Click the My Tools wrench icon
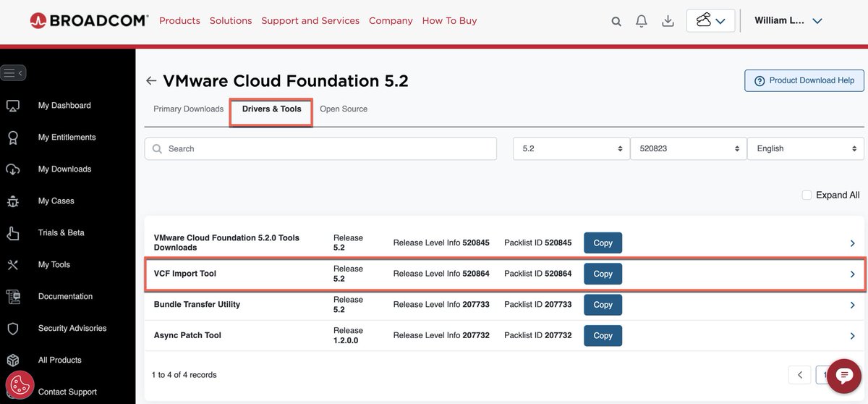 click(13, 265)
